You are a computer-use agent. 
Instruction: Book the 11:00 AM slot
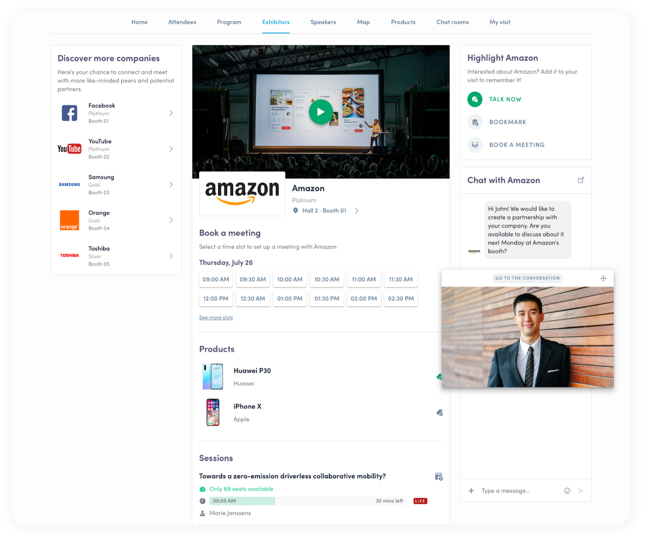364,279
